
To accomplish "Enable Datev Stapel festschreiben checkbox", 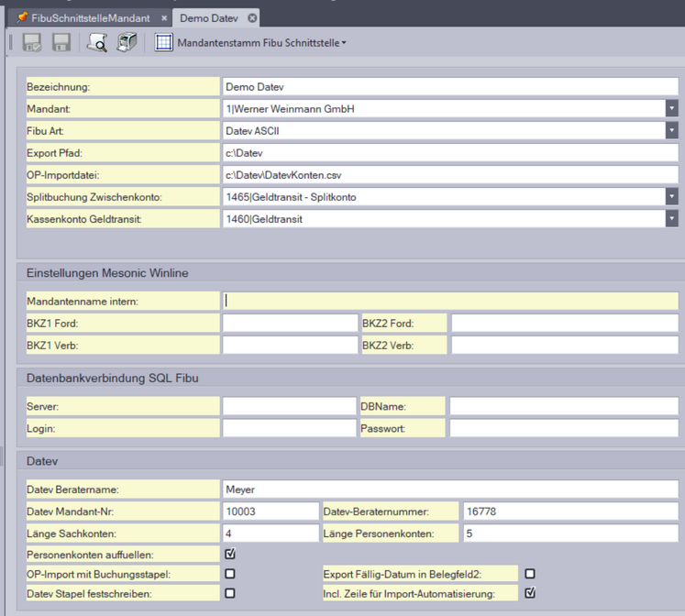I will click(230, 593).
